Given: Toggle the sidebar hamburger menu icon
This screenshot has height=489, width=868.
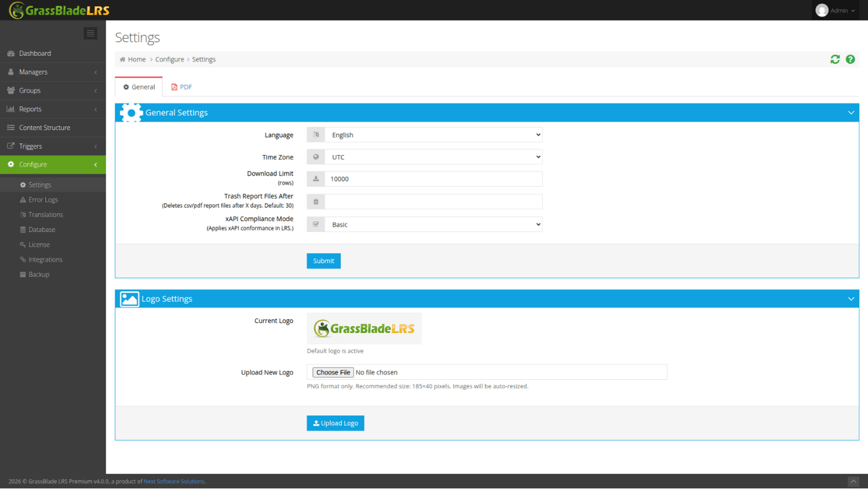Looking at the screenshot, I should pyautogui.click(x=90, y=33).
